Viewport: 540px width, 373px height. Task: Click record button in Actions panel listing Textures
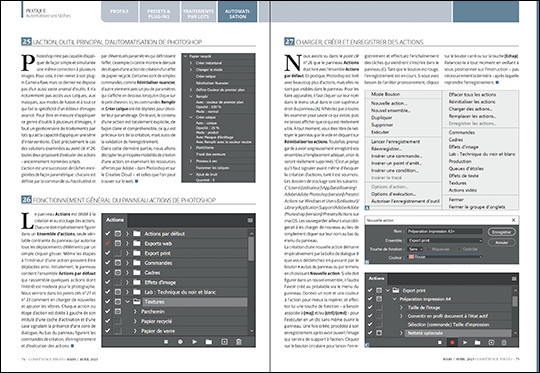(180, 342)
